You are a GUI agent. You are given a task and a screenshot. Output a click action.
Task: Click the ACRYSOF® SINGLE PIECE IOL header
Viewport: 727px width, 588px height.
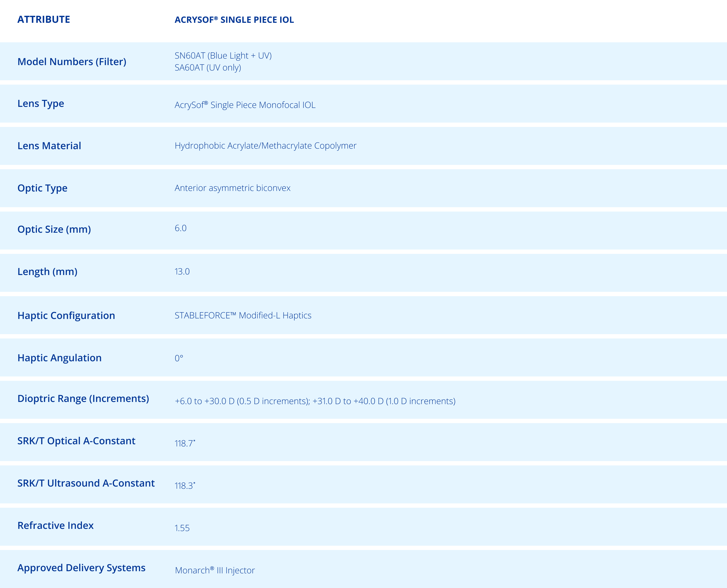tap(234, 20)
